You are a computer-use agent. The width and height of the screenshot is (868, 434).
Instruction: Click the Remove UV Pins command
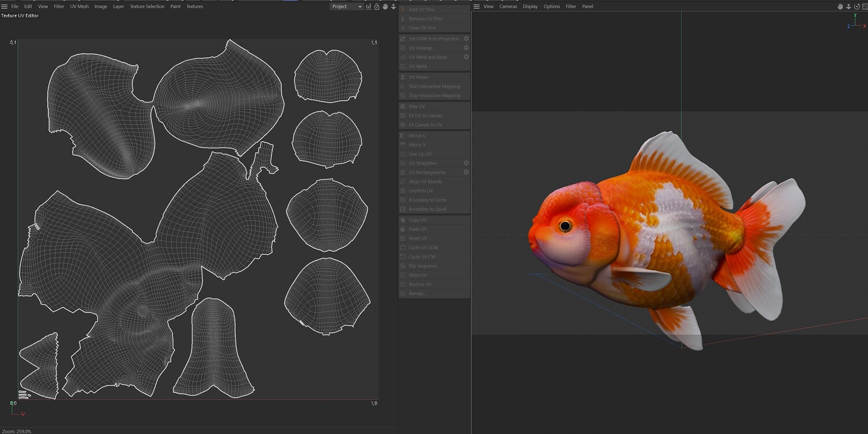435,19
